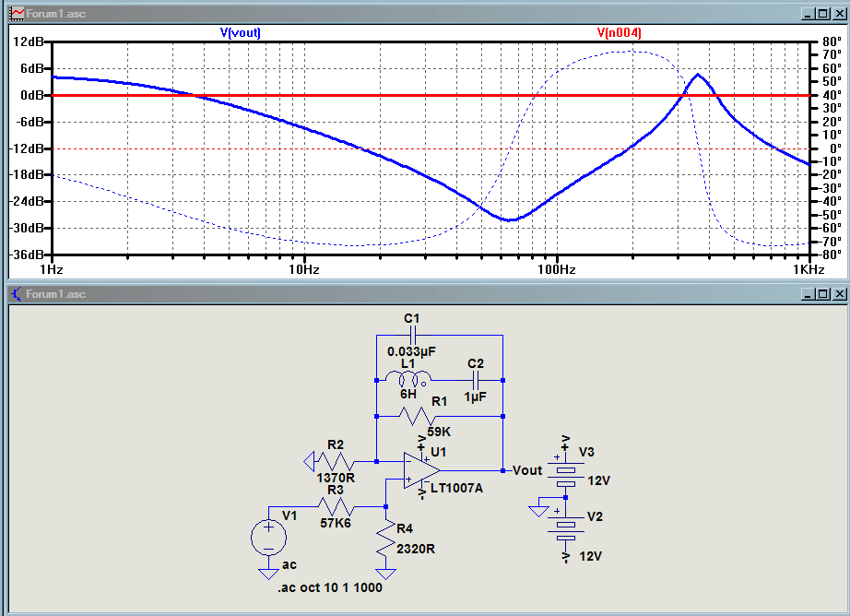This screenshot has width=850, height=616.
Task: Minimize the plot window
Action: [809, 14]
